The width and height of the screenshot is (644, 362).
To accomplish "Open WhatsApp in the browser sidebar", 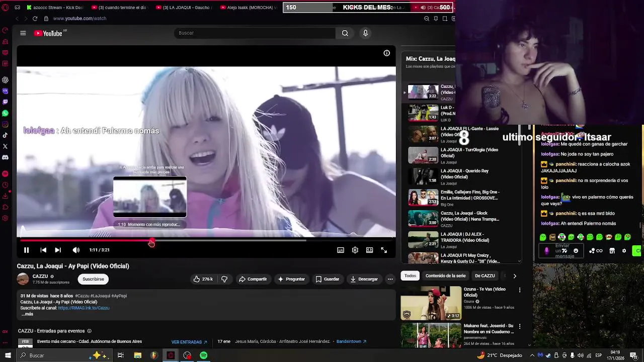I will [5, 114].
